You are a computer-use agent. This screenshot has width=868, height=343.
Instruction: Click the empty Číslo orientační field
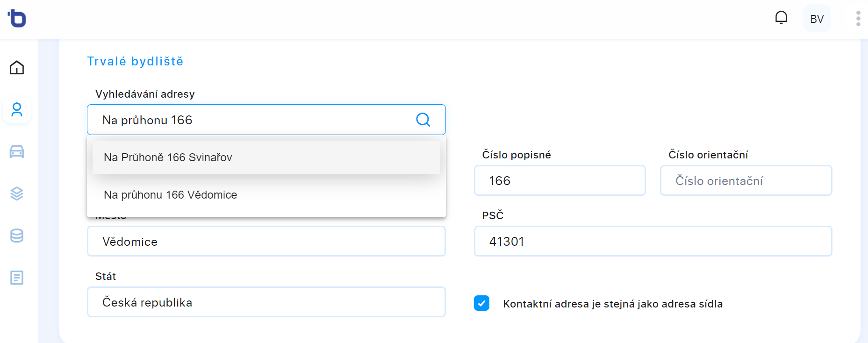[746, 180]
